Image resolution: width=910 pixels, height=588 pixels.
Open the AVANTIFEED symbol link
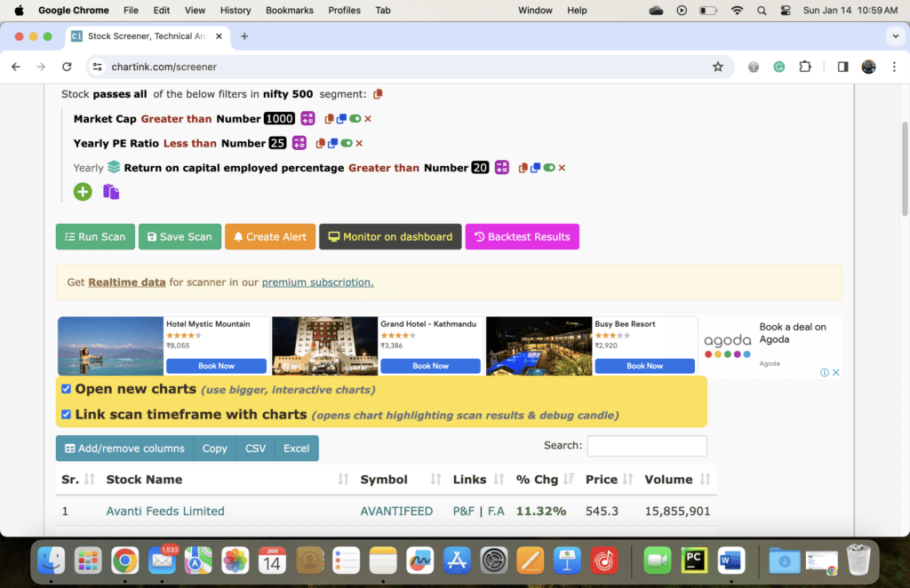coord(396,511)
